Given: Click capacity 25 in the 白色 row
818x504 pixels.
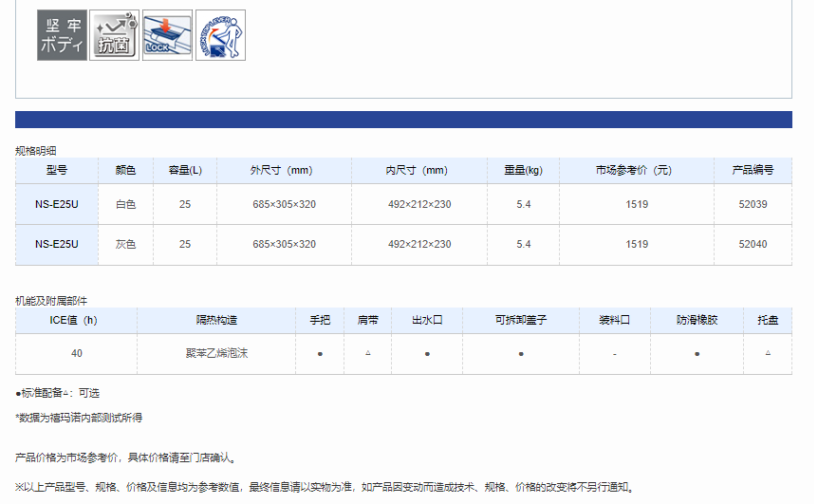Looking at the screenshot, I should 185,204.
